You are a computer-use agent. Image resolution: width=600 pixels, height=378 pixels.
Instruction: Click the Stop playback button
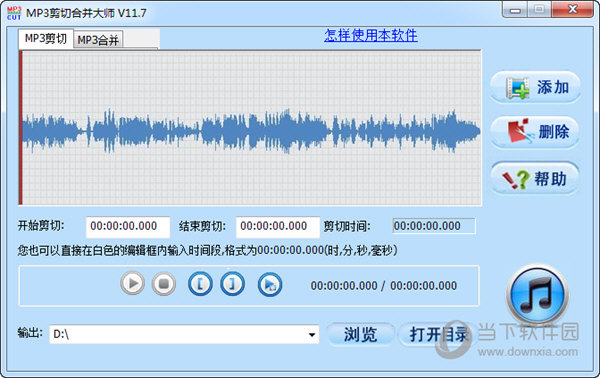click(x=164, y=284)
